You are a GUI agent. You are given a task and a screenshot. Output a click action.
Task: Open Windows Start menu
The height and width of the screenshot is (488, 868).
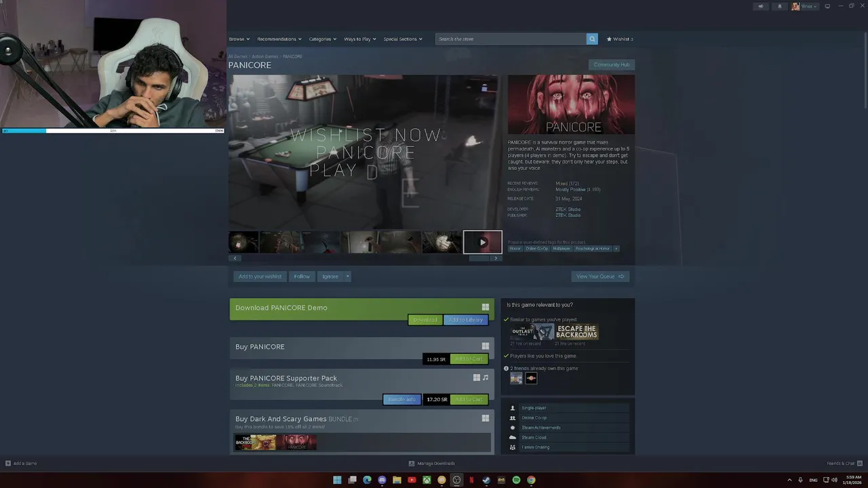click(x=337, y=480)
